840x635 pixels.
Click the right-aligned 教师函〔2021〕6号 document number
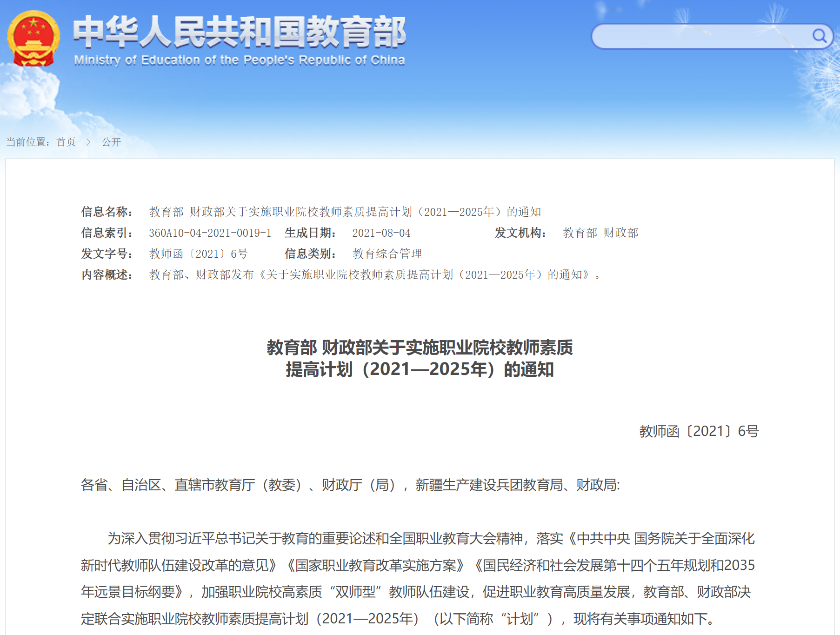point(699,431)
